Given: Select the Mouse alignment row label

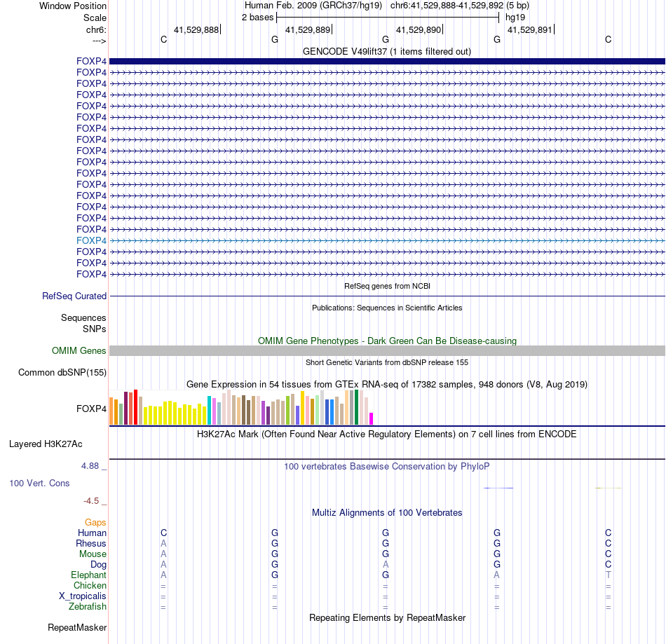Looking at the screenshot, I should [x=93, y=554].
